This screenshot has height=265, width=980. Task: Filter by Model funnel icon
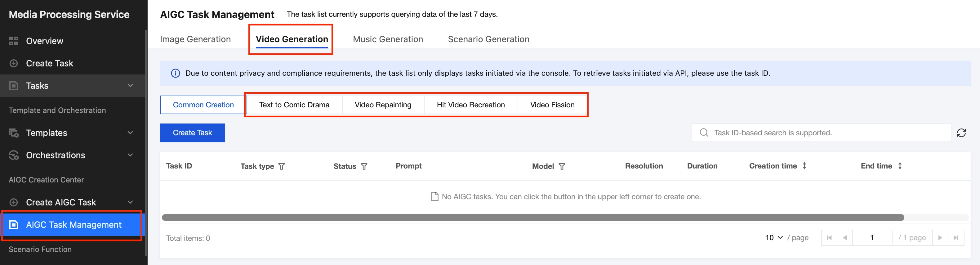pyautogui.click(x=562, y=166)
